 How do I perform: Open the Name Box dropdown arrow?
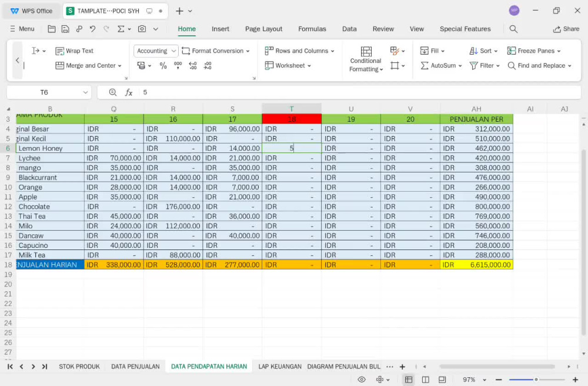click(85, 92)
